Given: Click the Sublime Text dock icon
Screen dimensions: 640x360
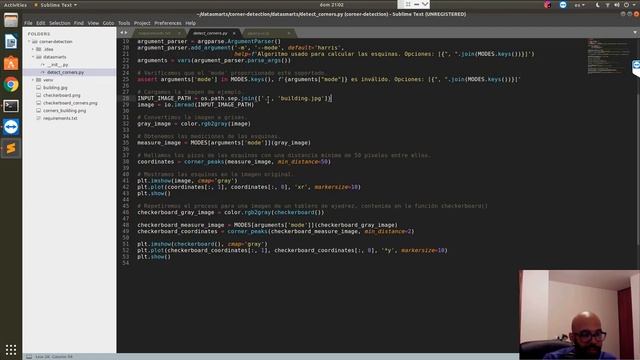Looking at the screenshot, I should 11,149.
